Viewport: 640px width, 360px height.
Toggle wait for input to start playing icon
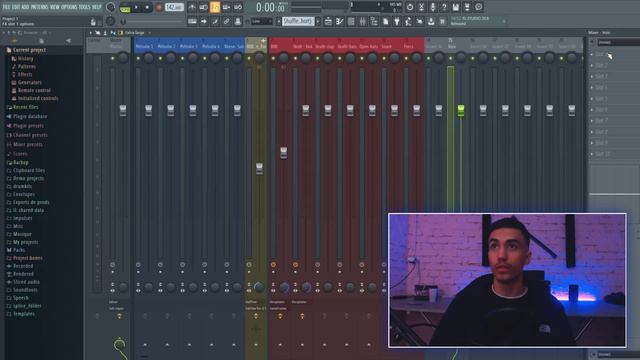(x=203, y=7)
